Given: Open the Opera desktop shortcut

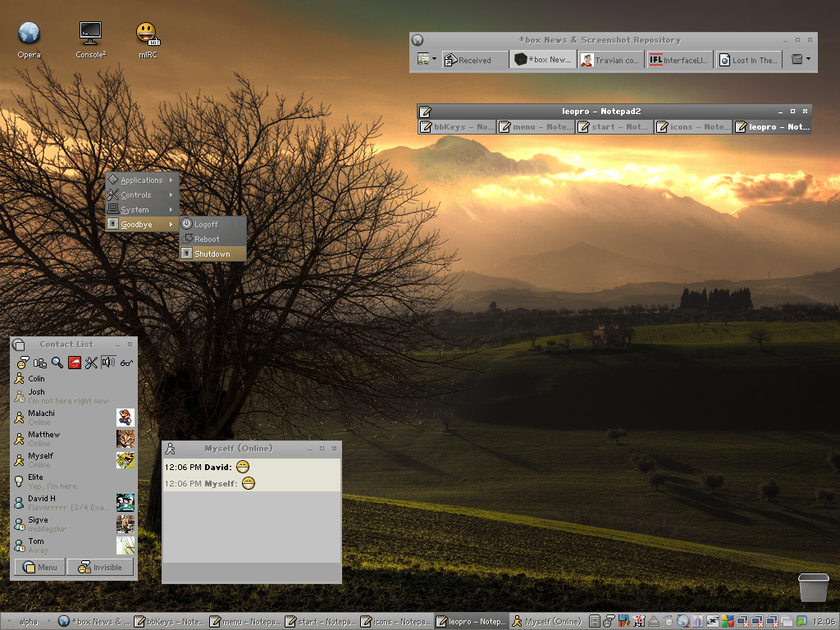Looking at the screenshot, I should 29,34.
